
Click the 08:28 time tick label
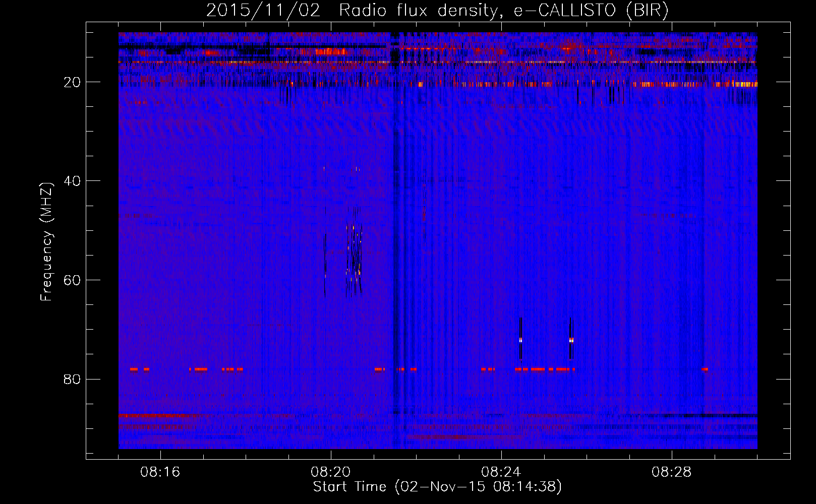pyautogui.click(x=672, y=472)
